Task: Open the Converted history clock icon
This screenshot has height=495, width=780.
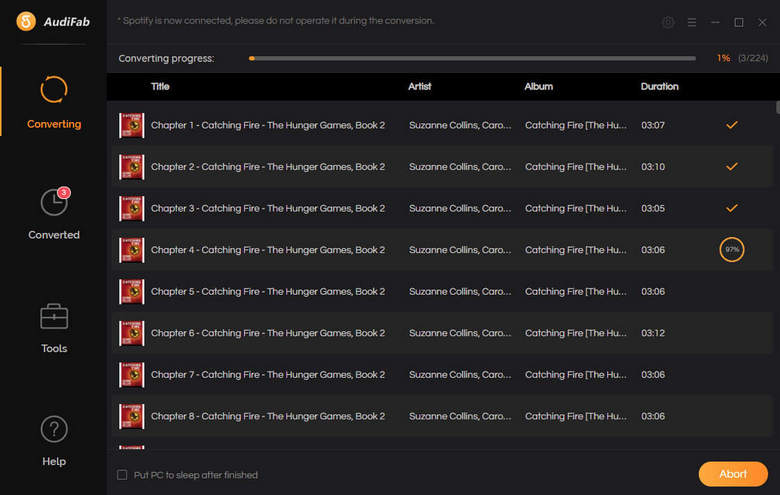Action: pos(54,202)
